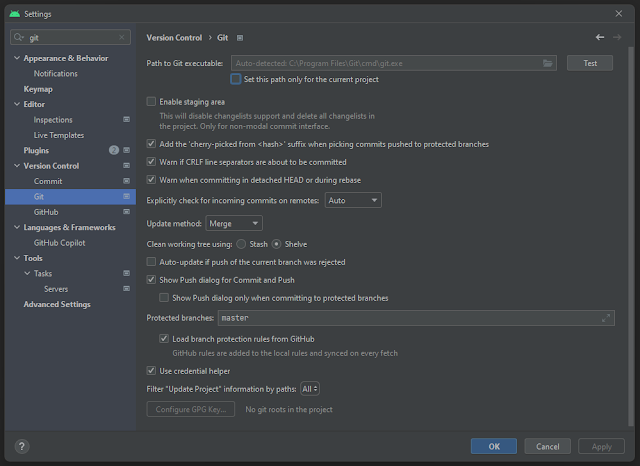Open the Update method Merge dropdown

(235, 223)
